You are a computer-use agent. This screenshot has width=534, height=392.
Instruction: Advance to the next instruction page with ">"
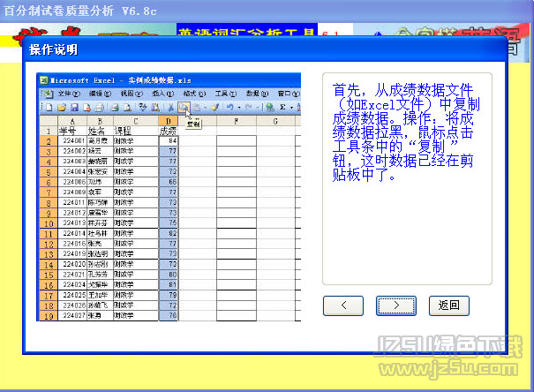[396, 305]
